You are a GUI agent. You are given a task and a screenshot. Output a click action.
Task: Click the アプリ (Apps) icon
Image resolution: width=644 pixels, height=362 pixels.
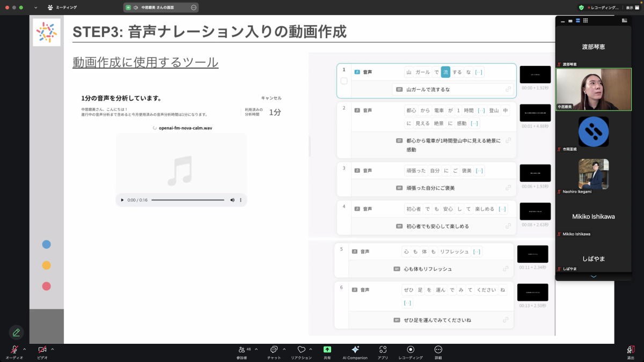383,350
